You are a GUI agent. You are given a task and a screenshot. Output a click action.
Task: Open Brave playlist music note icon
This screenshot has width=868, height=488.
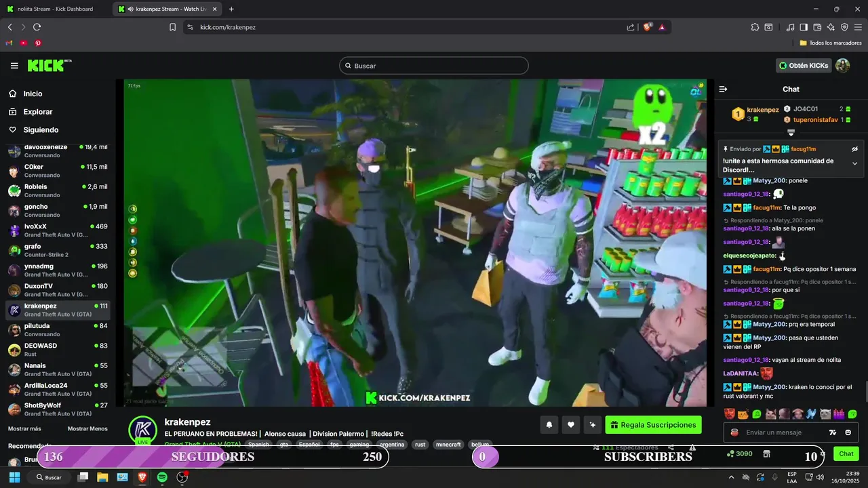pos(790,27)
